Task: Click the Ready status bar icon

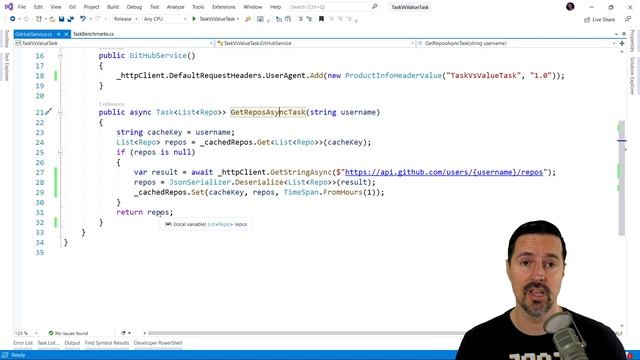Action: tap(5, 355)
